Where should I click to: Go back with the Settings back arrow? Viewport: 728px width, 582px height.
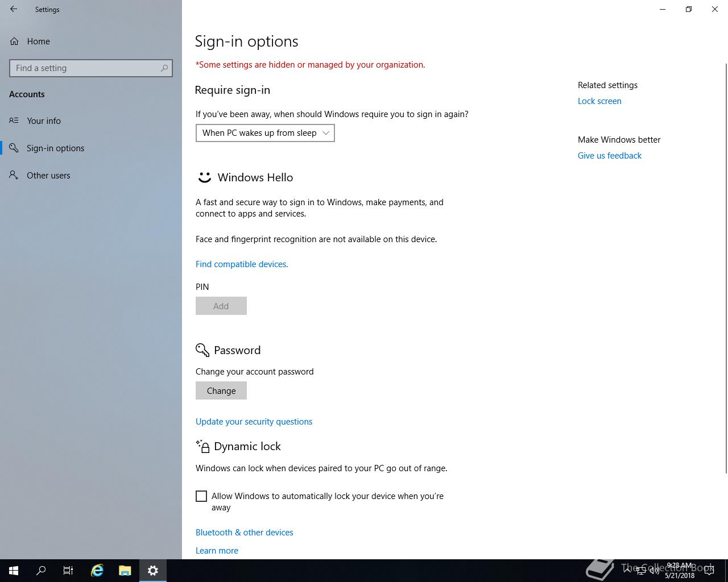pos(14,9)
